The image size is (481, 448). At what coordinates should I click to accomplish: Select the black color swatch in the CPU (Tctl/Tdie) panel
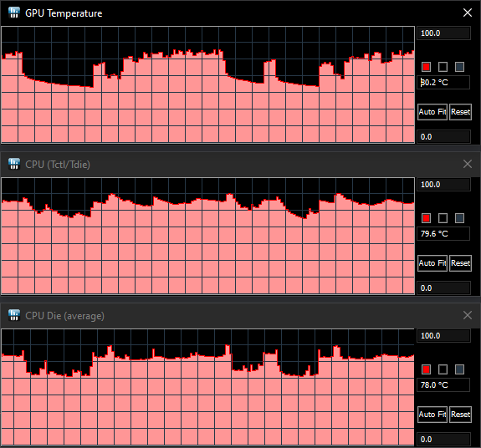pyautogui.click(x=443, y=218)
